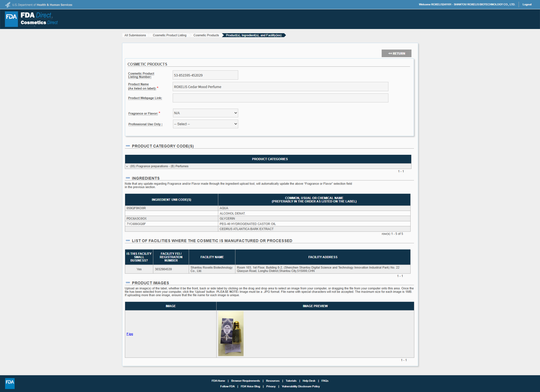Open the FDA Voice Blog footer link
The width and height of the screenshot is (540, 392).
pos(250,386)
